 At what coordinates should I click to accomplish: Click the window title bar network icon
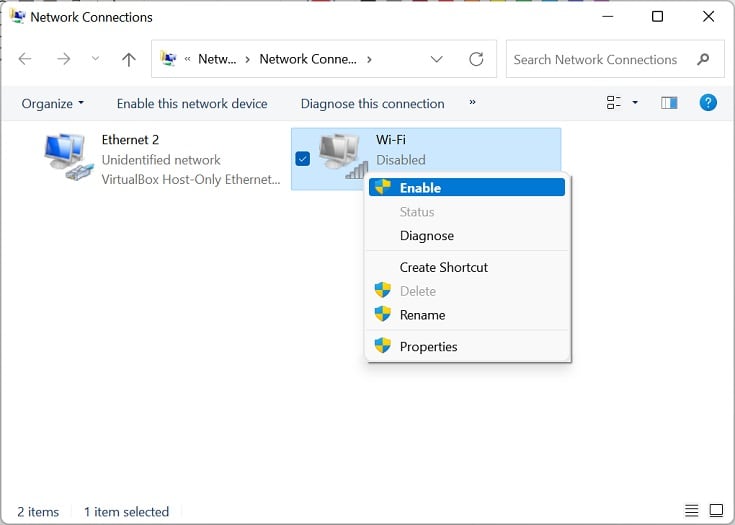click(18, 17)
